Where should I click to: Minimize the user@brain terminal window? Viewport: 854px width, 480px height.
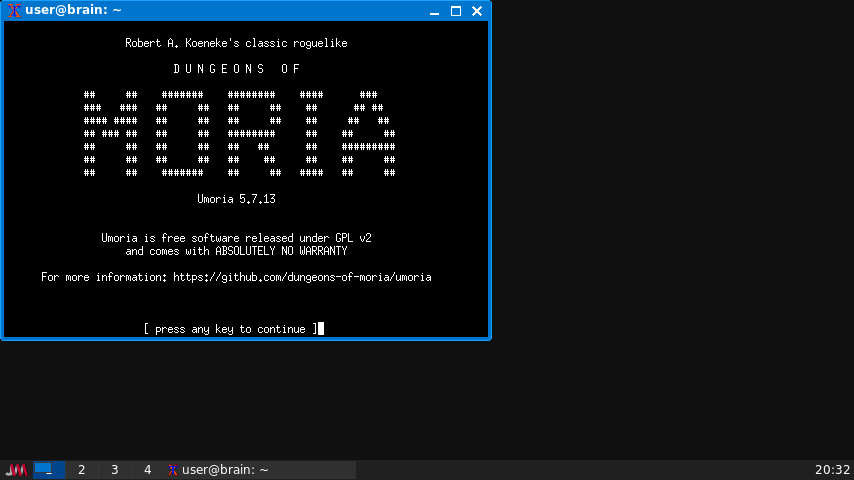click(x=434, y=11)
